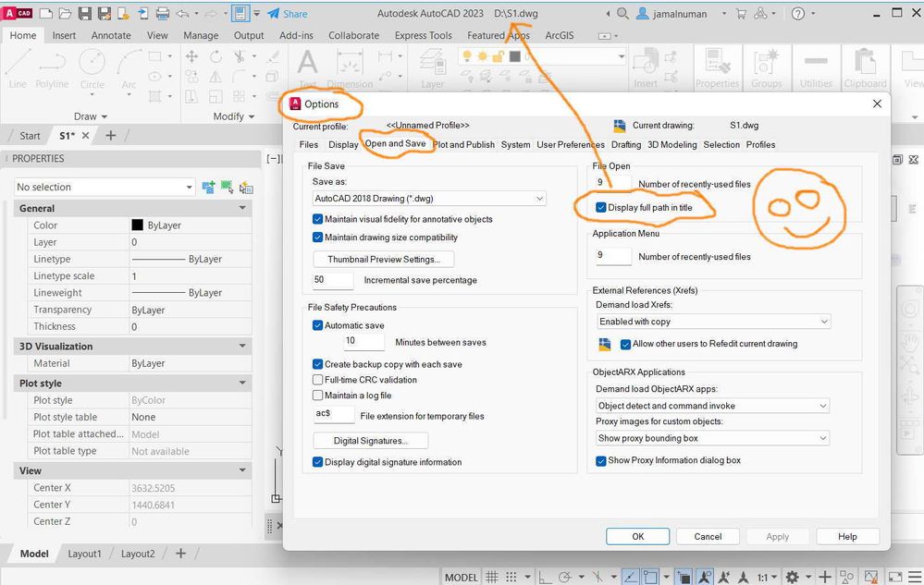
Task: Select the Move tool in the Modify panel
Action: [x=191, y=56]
